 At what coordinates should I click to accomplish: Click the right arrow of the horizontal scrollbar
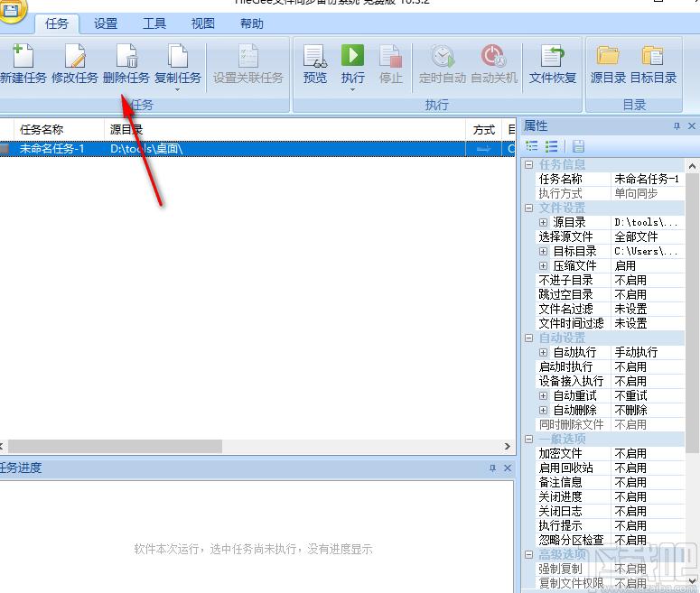coord(507,446)
